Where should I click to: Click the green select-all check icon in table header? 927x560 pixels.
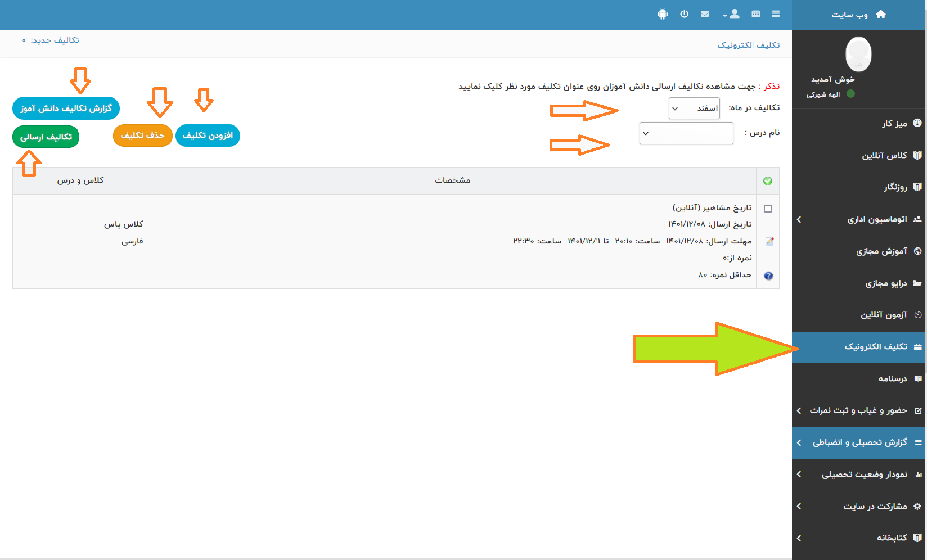click(767, 181)
